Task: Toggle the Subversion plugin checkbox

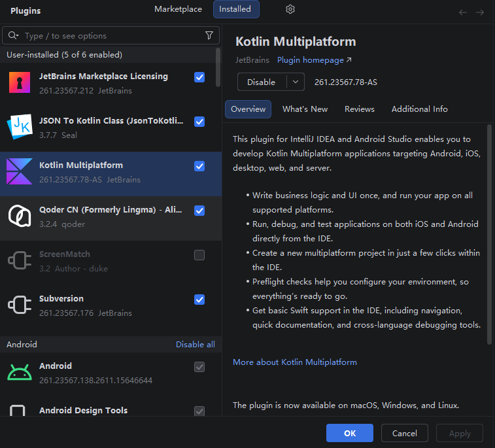Action: [x=199, y=300]
